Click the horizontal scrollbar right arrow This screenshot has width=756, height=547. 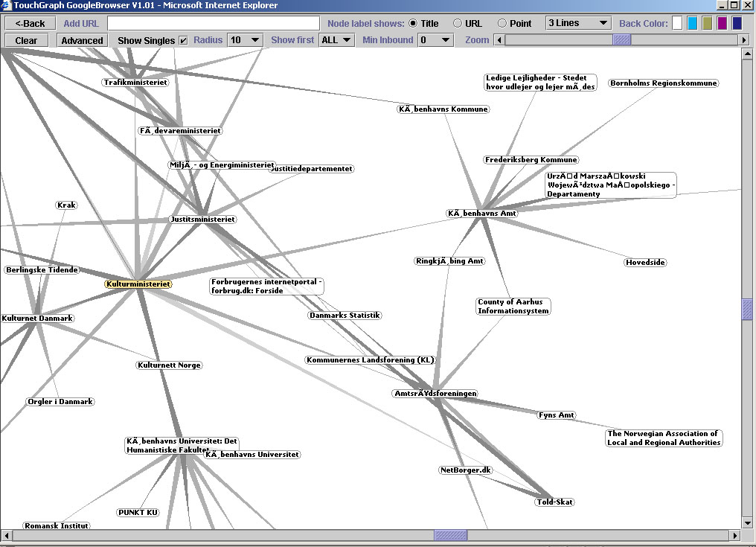click(734, 535)
